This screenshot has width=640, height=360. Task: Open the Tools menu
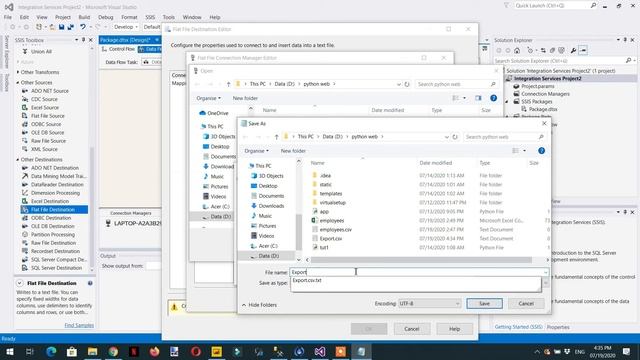coord(169,17)
